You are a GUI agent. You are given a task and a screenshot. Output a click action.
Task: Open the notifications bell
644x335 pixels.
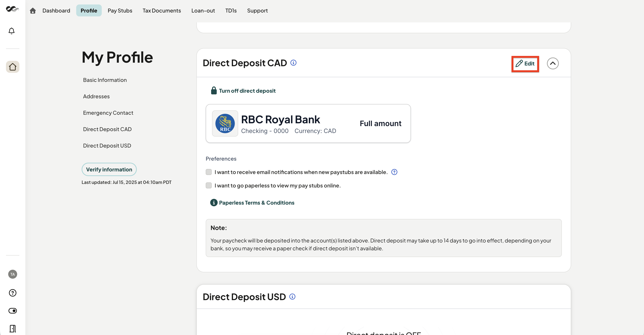pos(12,31)
